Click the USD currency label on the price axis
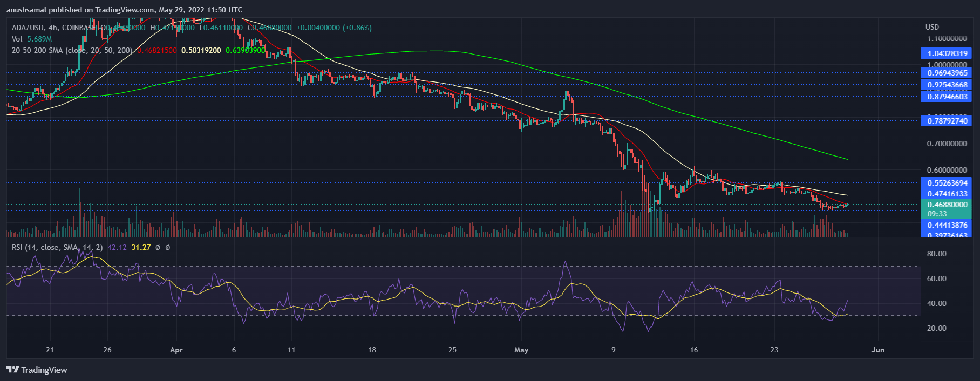Viewport: 980px width, 381px height. (x=932, y=27)
